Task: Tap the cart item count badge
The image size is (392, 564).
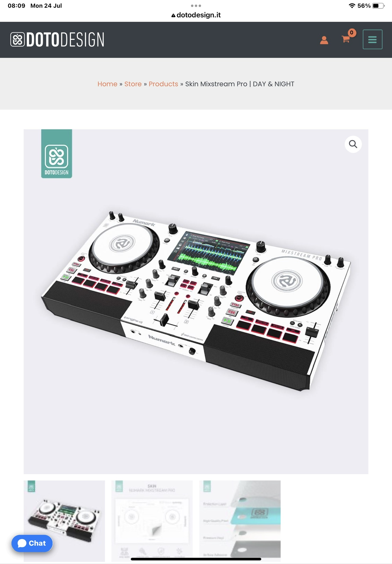Action: pyautogui.click(x=352, y=33)
